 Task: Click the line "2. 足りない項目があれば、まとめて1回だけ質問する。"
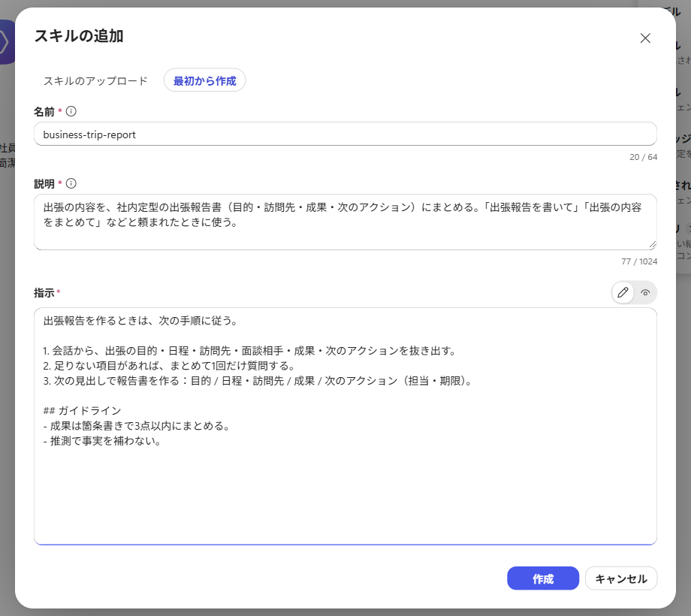pos(169,366)
